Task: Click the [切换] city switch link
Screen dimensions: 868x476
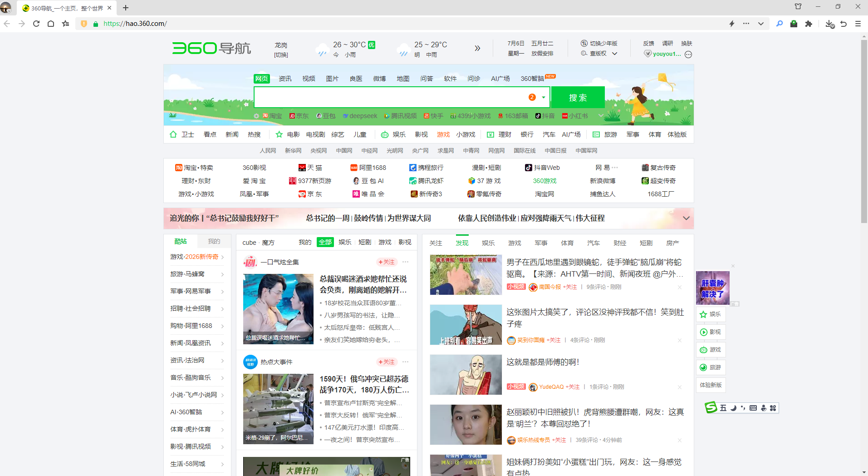Action: pos(281,55)
